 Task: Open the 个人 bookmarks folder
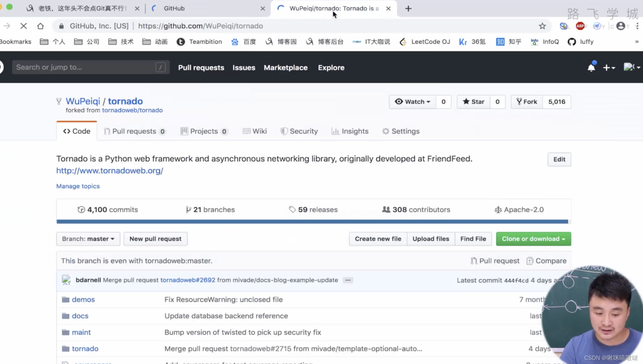[52, 42]
